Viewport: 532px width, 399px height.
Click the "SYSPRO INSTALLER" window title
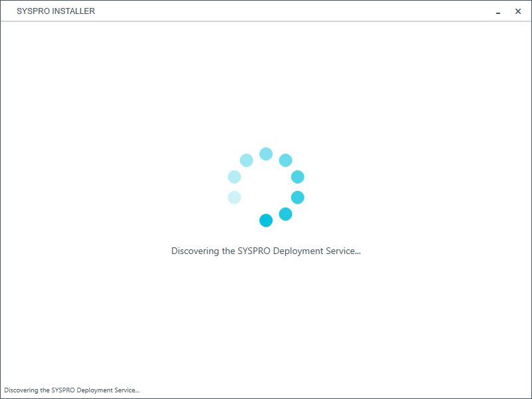(56, 11)
